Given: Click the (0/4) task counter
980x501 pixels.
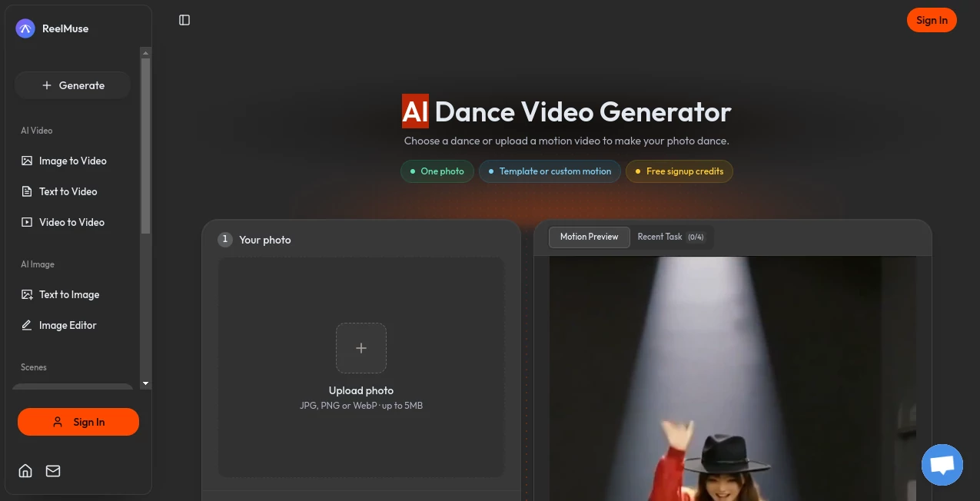Looking at the screenshot, I should pos(696,237).
